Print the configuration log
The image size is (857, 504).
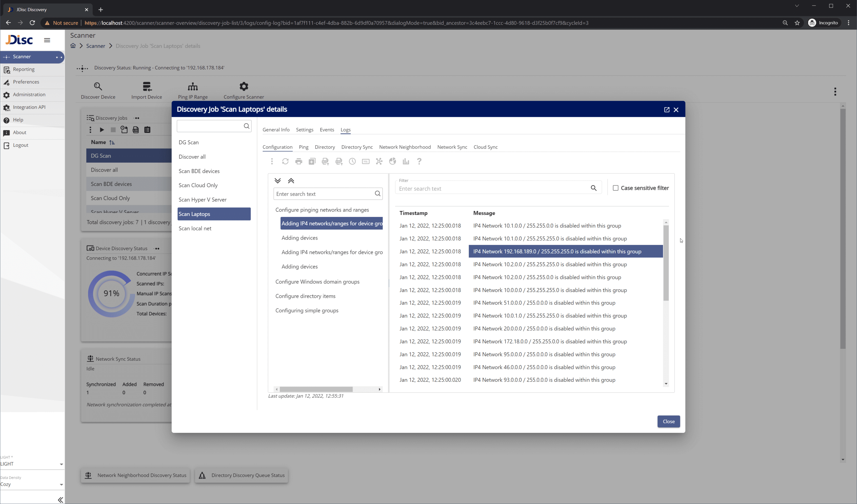click(x=299, y=162)
